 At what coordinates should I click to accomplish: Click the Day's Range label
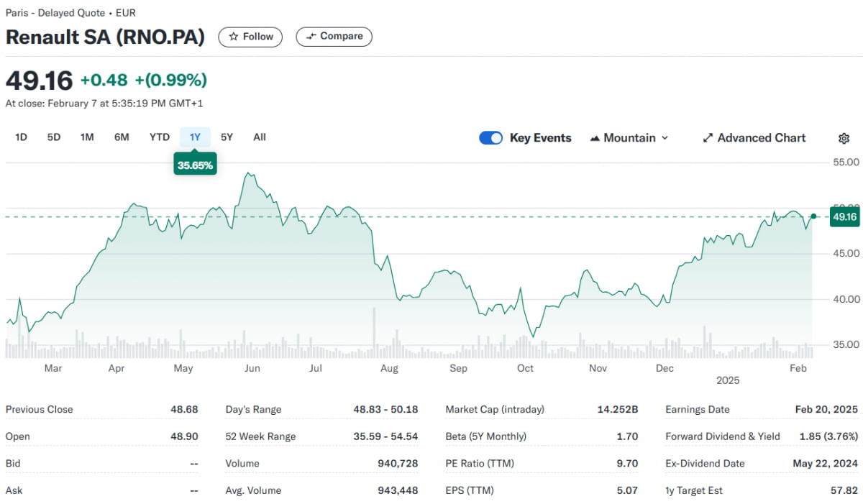[253, 410]
